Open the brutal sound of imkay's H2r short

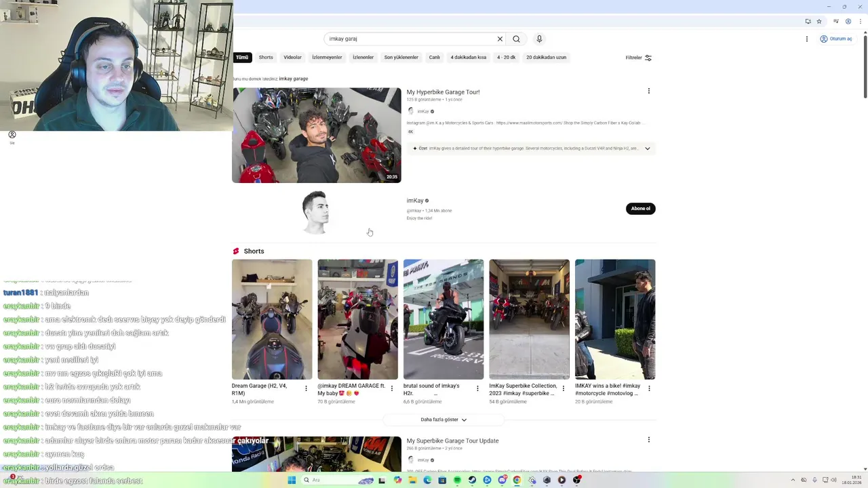point(443,319)
